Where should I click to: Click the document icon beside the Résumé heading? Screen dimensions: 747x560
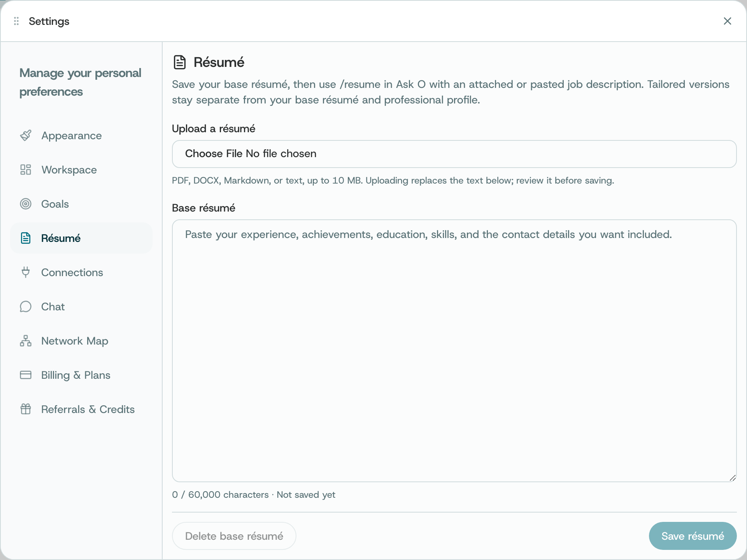(180, 62)
